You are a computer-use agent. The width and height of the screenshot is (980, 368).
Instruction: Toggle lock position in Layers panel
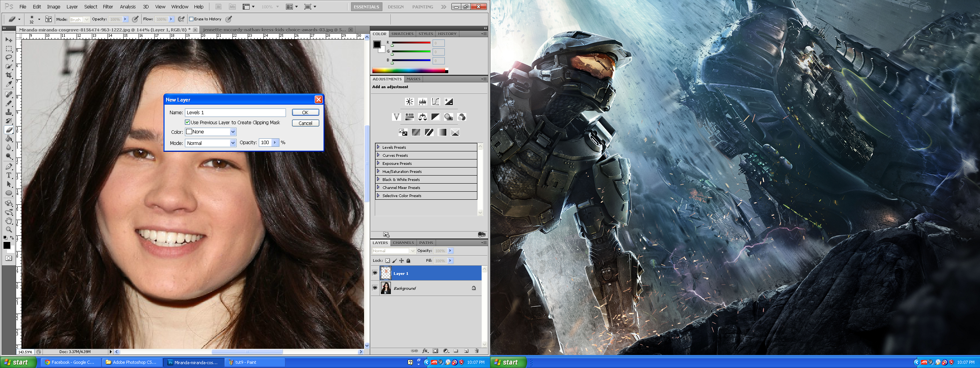coord(401,261)
